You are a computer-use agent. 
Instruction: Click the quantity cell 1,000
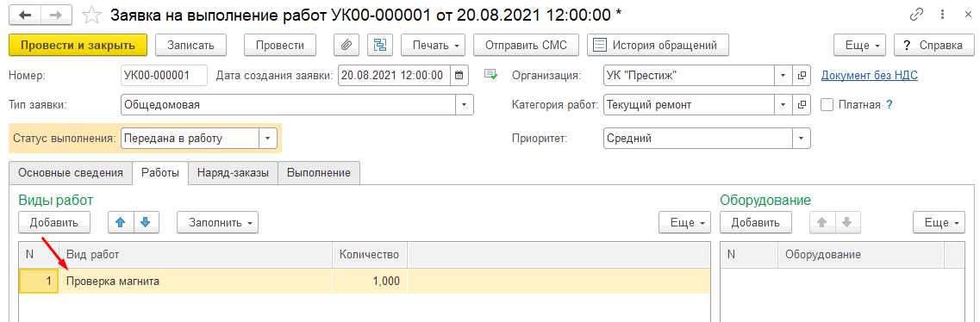click(370, 281)
